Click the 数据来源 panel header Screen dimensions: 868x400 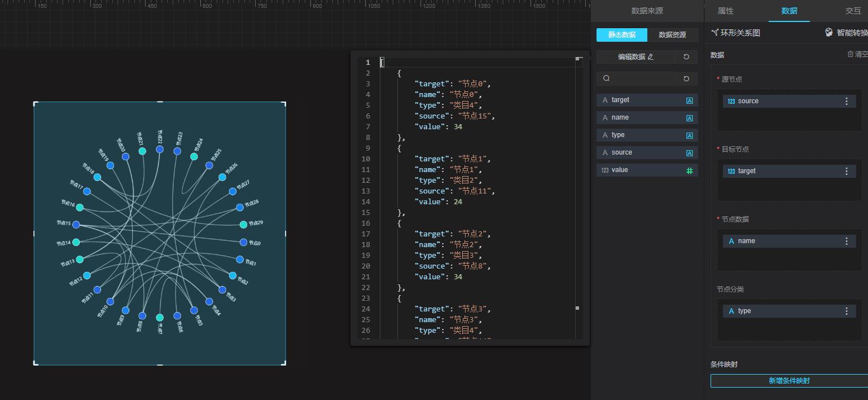[647, 11]
